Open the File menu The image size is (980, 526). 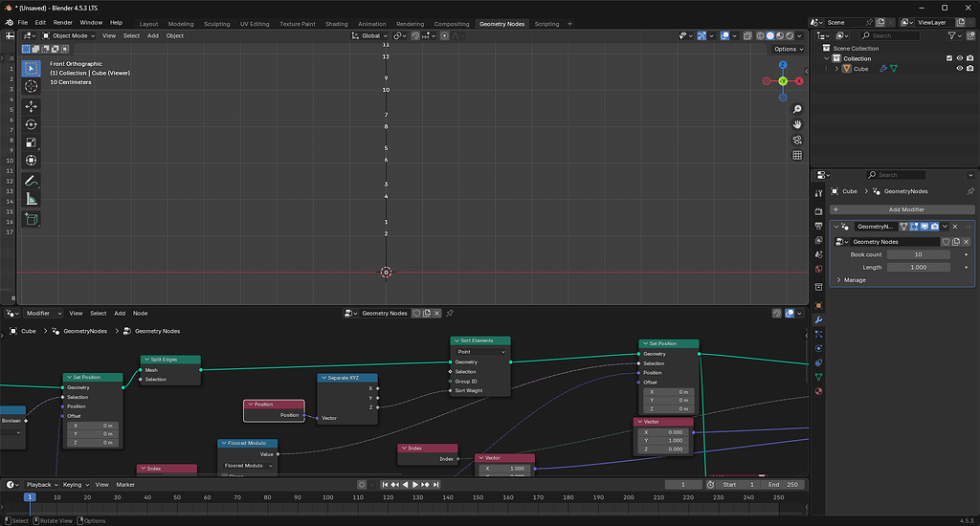click(x=23, y=23)
